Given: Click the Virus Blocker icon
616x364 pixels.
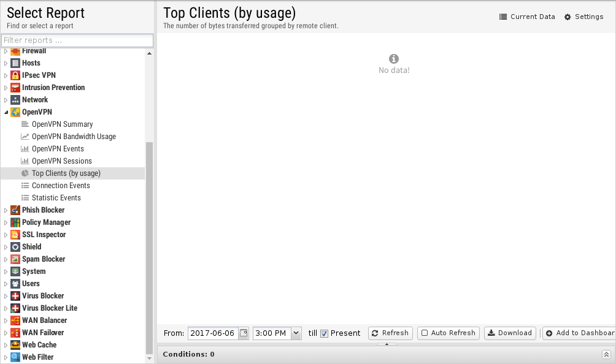Looking at the screenshot, I should 15,296.
